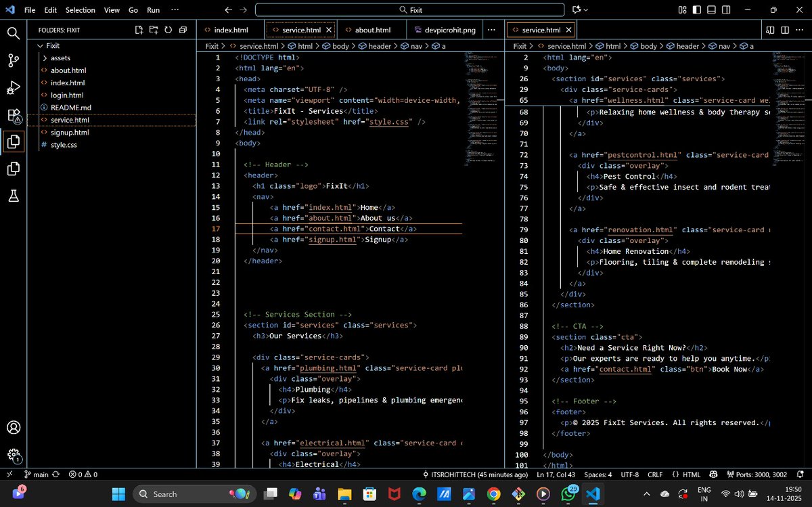Open the remote window indicator in status bar
Image resolution: width=812 pixels, height=507 pixels.
point(9,475)
